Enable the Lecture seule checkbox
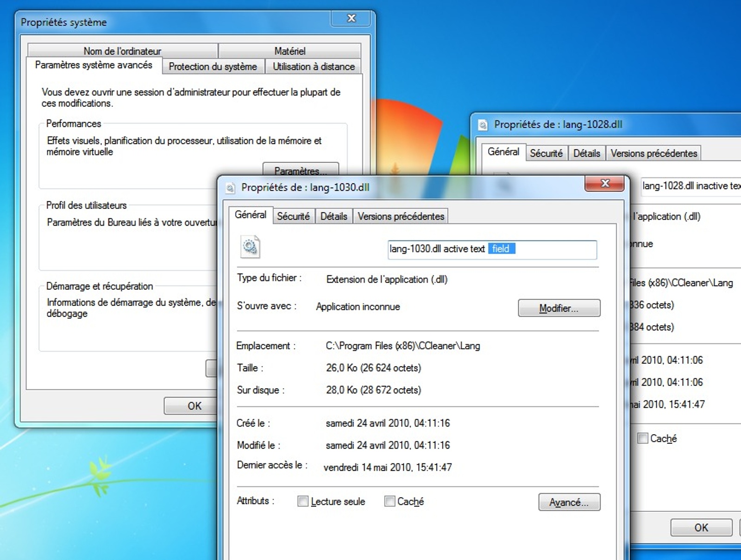The image size is (741, 560). pos(303,501)
